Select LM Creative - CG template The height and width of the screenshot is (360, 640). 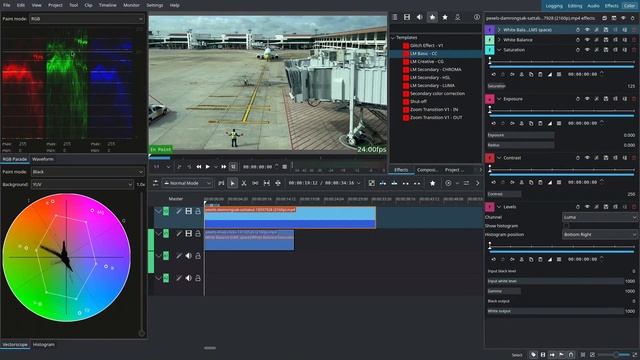point(427,62)
